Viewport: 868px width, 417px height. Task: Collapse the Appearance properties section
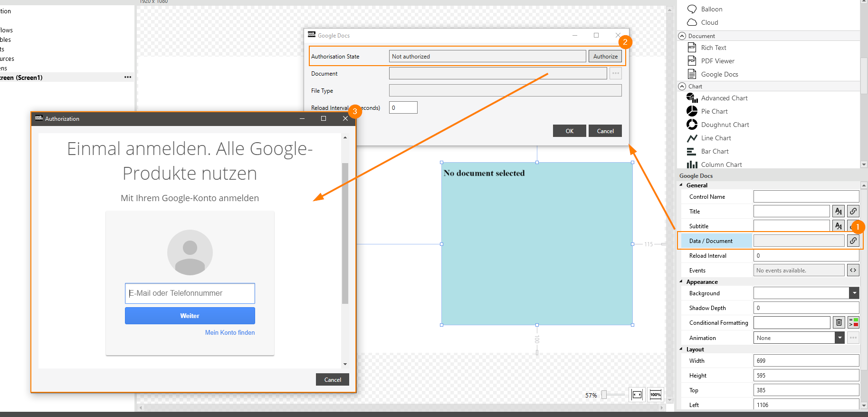coord(681,281)
